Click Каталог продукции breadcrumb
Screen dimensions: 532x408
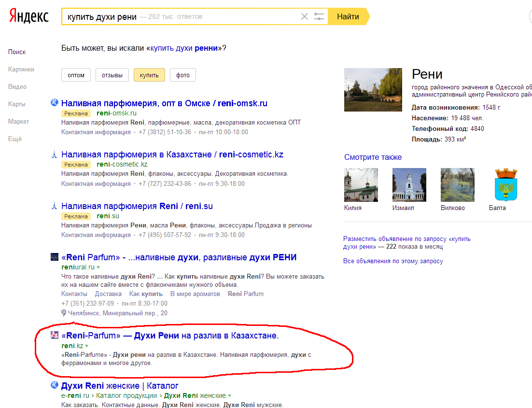(126, 395)
